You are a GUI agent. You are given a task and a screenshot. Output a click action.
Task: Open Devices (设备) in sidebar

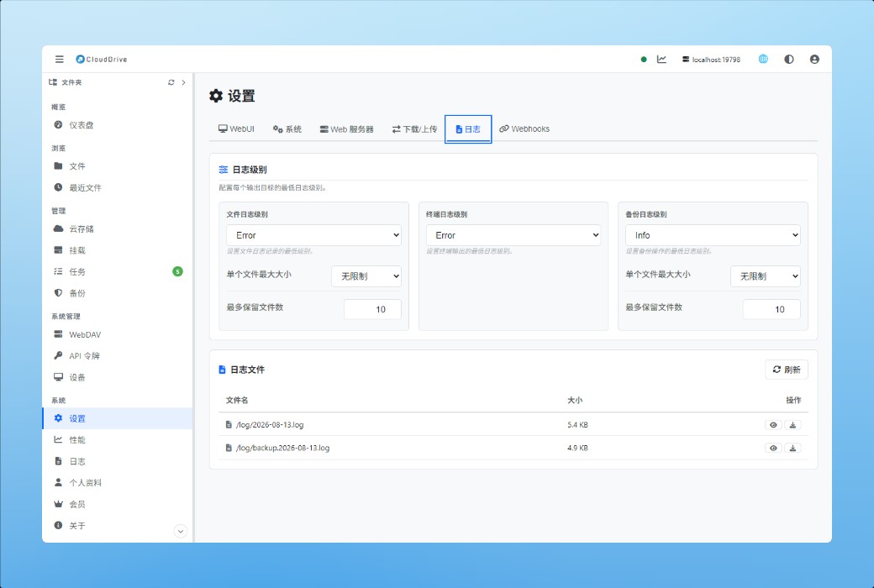pos(118,377)
